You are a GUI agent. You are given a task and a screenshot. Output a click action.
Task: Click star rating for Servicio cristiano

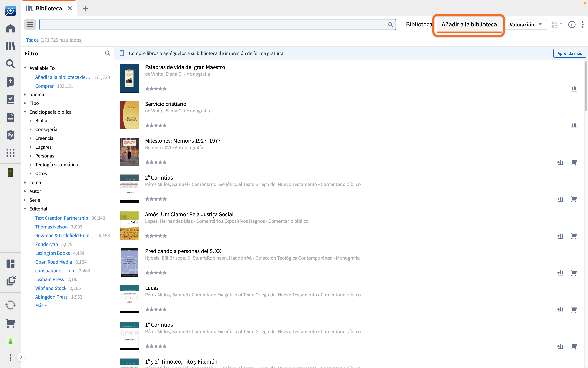coord(156,126)
